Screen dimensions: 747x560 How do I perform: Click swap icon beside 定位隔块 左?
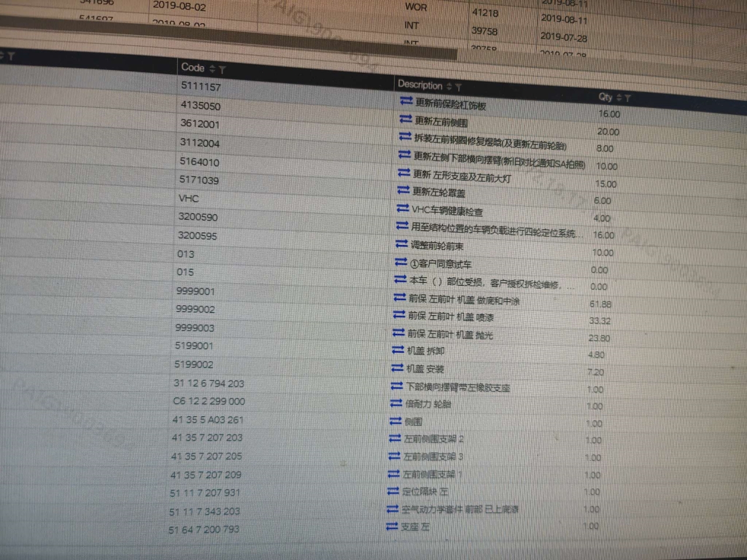point(393,491)
